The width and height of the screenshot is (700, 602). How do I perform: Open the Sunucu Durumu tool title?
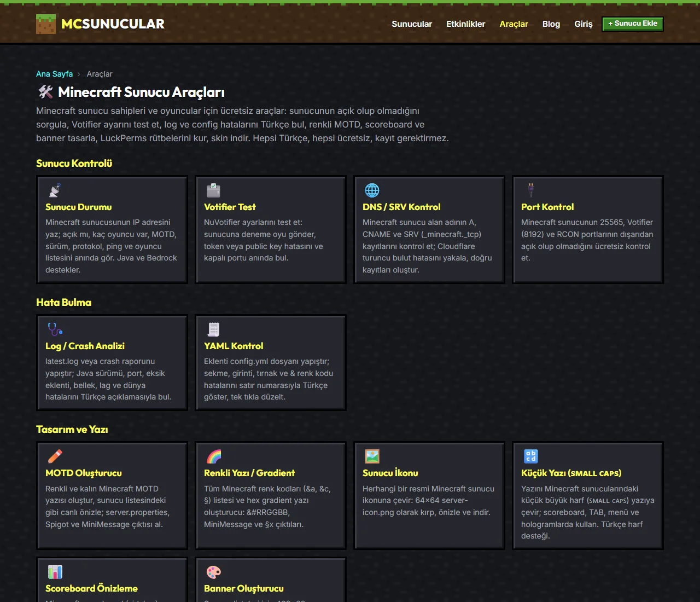pos(78,207)
